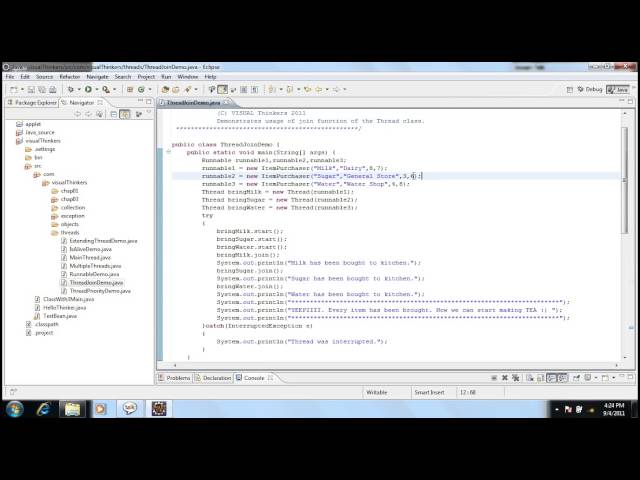
Task: Open Display Selected Console dropdown arrow
Action: [596, 378]
